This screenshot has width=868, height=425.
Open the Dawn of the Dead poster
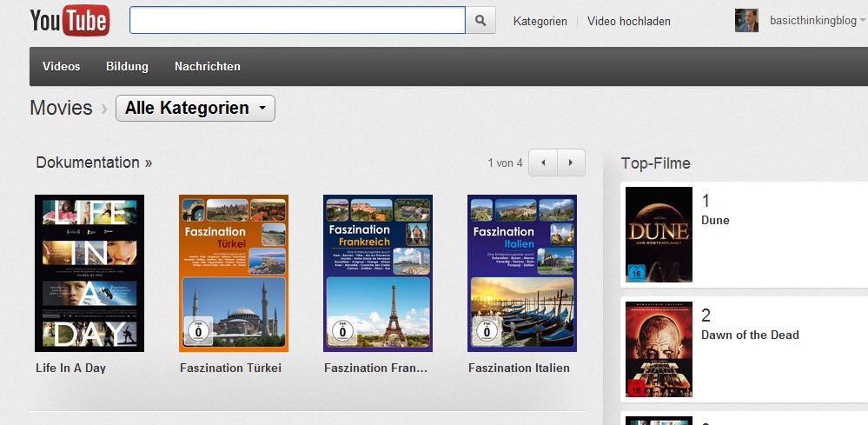[659, 349]
